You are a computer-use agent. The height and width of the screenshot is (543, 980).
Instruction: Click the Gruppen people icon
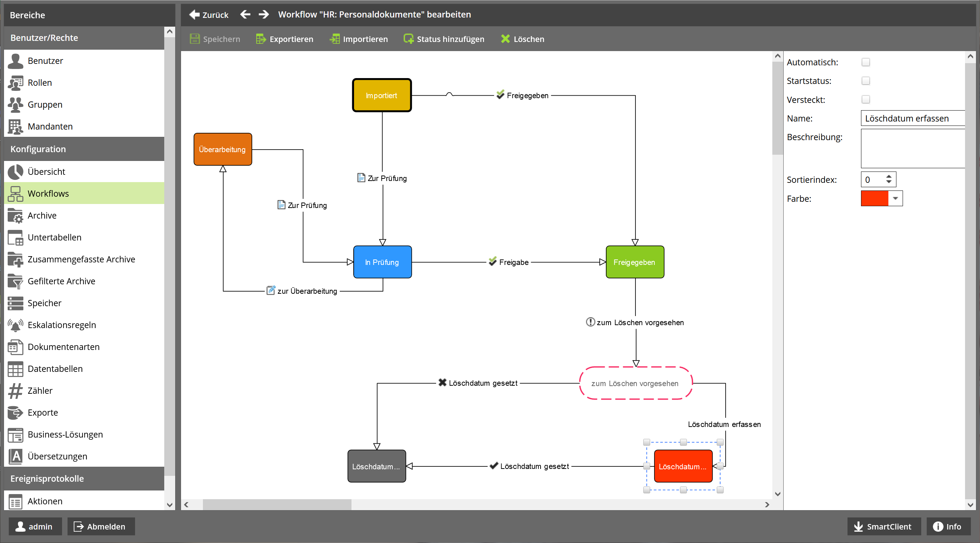tap(15, 105)
